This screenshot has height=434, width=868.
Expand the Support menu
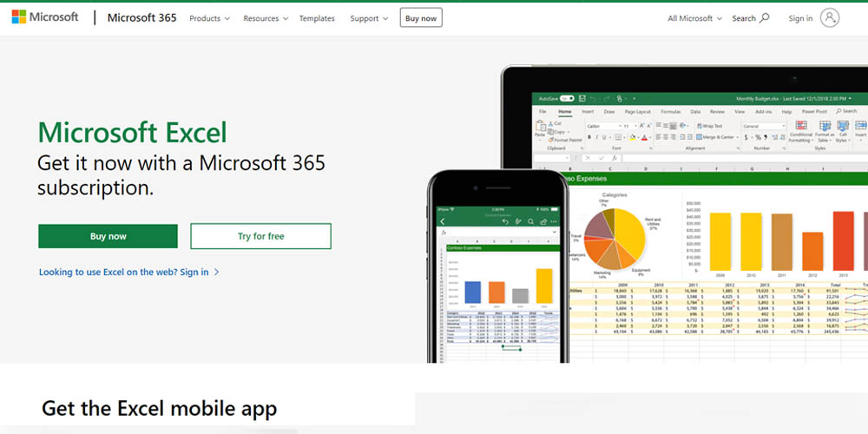coord(369,18)
